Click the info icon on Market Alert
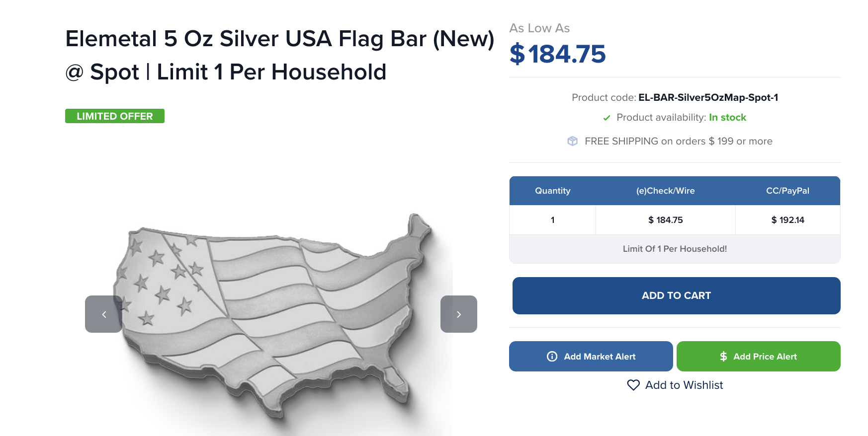The width and height of the screenshot is (868, 436). [552, 356]
